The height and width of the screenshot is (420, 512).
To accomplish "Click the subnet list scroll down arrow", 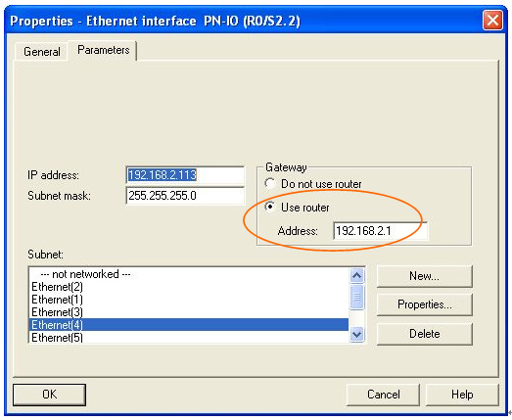I will (x=356, y=335).
